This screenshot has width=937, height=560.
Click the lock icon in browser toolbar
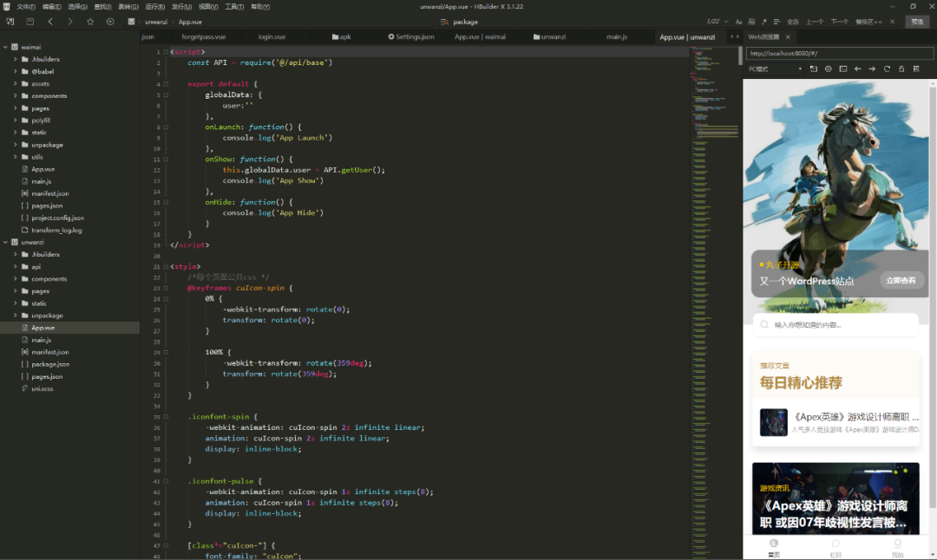[x=901, y=68]
